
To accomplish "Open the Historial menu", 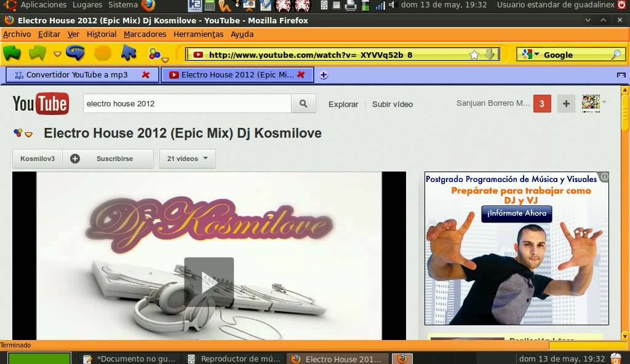I will click(x=102, y=34).
